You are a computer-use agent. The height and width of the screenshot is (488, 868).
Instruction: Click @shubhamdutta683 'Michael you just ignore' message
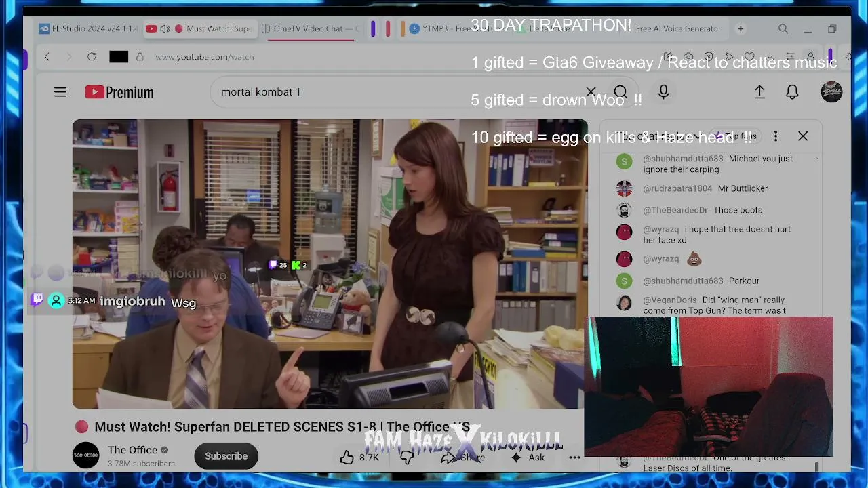coord(717,164)
